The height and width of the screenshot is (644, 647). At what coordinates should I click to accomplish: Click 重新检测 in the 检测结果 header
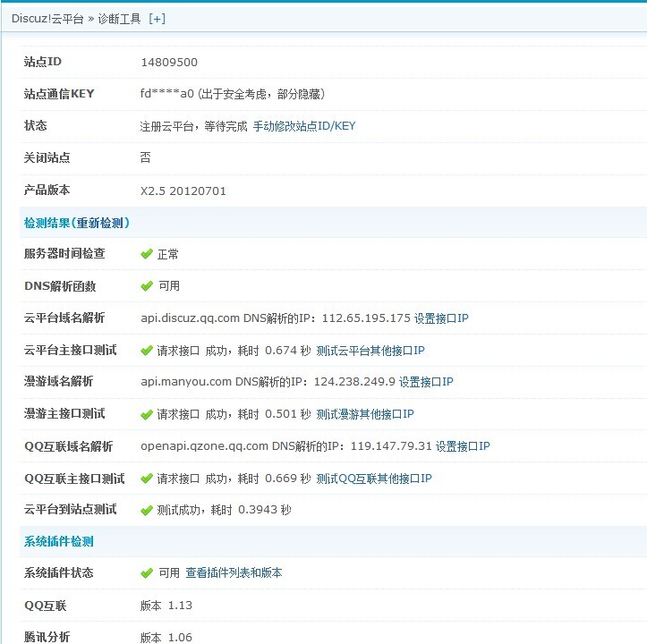click(x=100, y=223)
